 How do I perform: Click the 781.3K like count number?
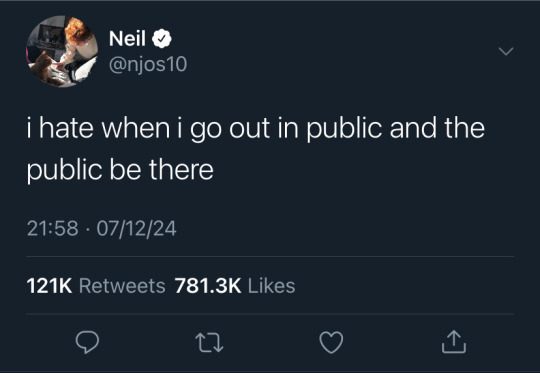point(208,286)
